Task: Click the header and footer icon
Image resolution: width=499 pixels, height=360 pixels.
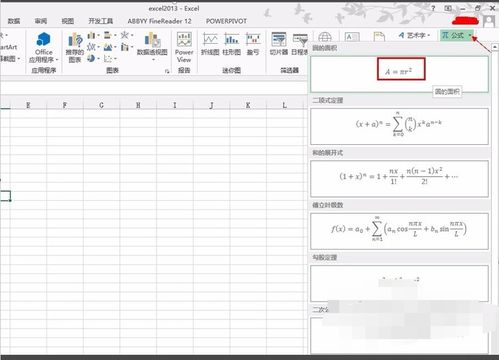Action: [x=379, y=37]
